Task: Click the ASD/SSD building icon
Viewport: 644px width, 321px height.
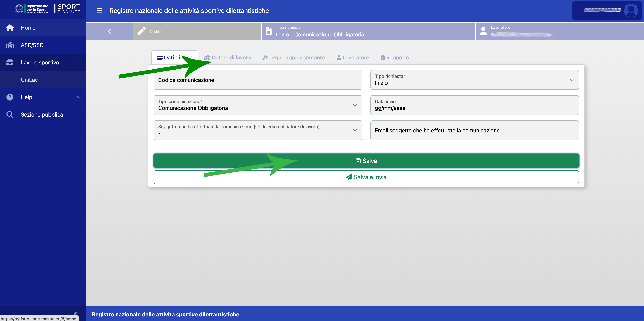Action: 10,45
